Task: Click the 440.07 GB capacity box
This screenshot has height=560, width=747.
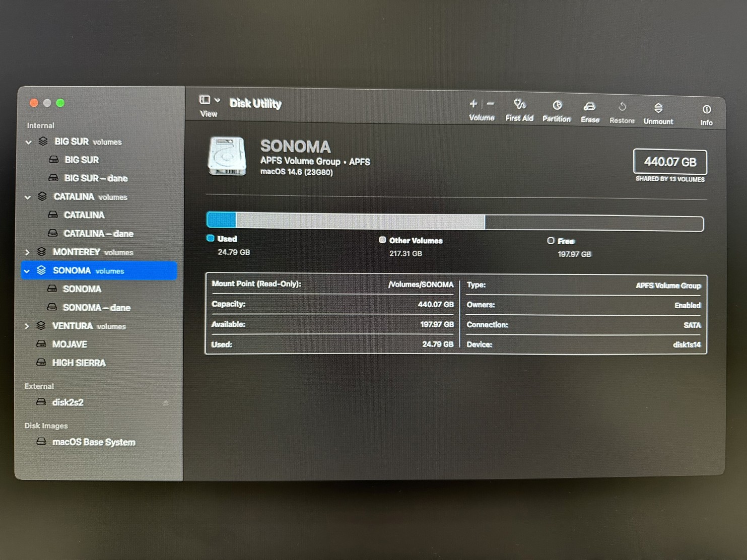Action: coord(670,162)
